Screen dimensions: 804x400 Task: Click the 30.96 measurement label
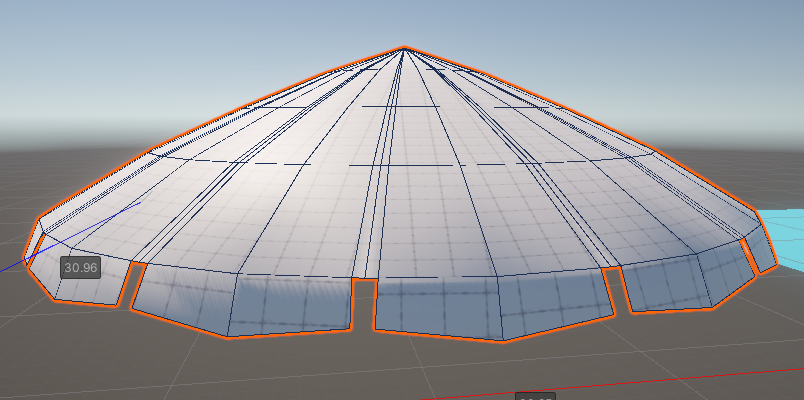point(81,268)
